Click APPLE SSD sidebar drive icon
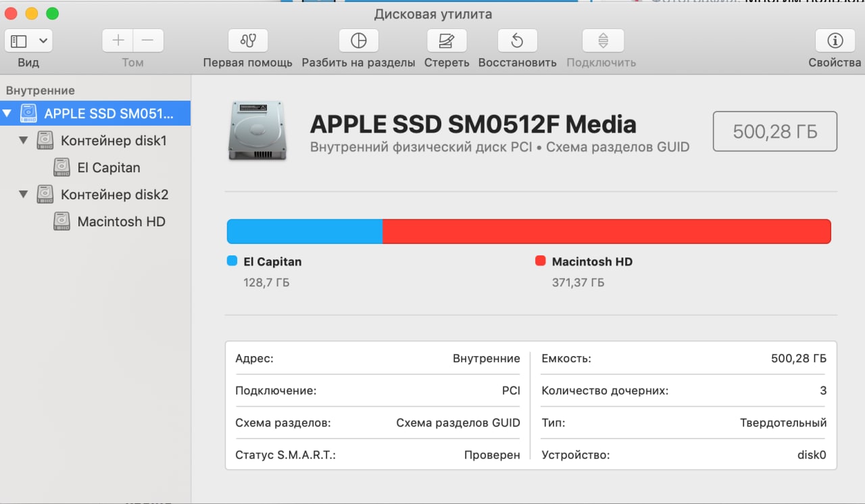This screenshot has width=865, height=504. [x=28, y=114]
